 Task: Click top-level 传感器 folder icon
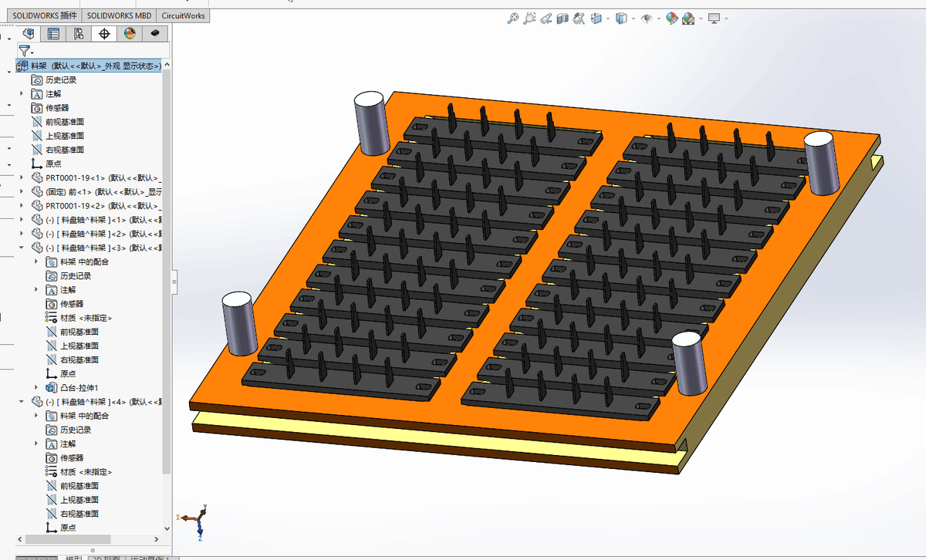click(x=36, y=108)
